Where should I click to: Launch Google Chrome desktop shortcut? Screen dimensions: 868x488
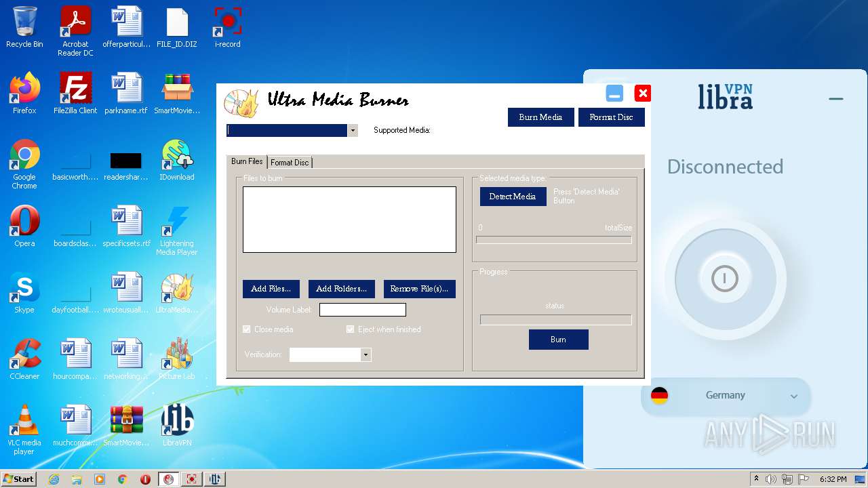click(24, 164)
